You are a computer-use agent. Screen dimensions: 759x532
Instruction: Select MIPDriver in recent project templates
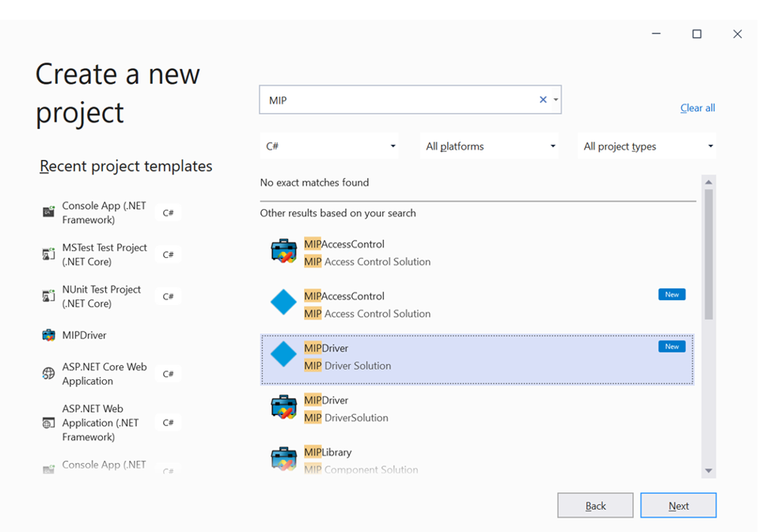pyautogui.click(x=112, y=335)
